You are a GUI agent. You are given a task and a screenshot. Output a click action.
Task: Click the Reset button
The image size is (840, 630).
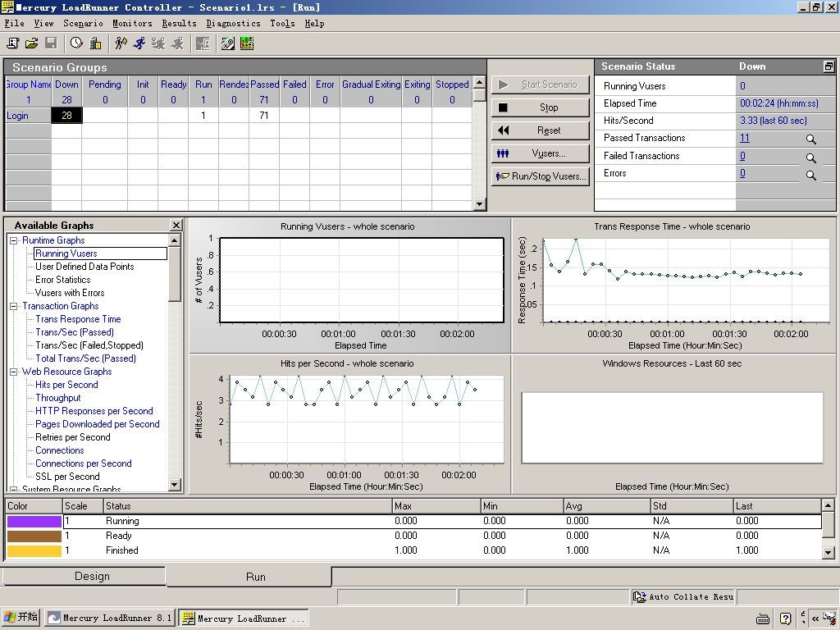coord(540,130)
